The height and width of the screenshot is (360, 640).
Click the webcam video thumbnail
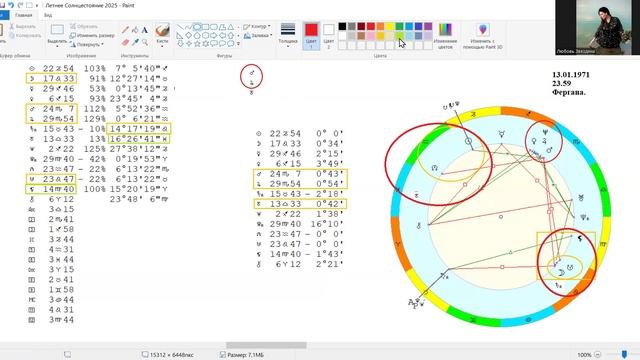tap(598, 27)
